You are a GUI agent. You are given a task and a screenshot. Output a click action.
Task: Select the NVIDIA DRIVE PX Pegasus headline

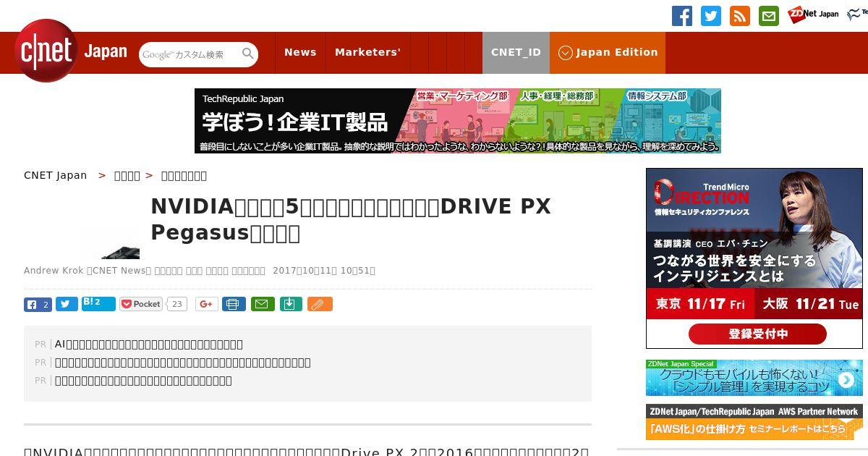351,219
